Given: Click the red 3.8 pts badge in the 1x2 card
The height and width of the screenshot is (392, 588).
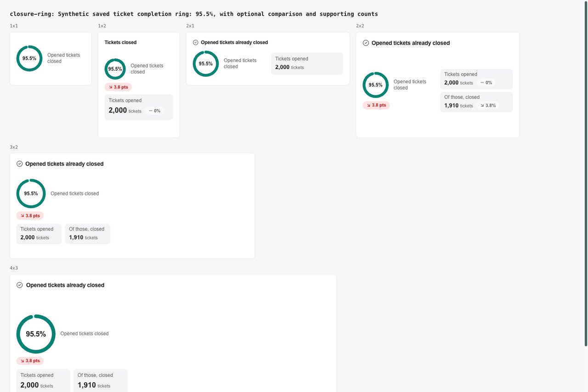Looking at the screenshot, I should [119, 87].
